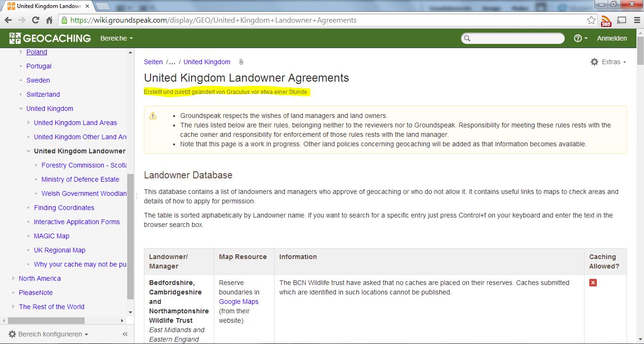Open Welsh Government Woodland link
644x344 pixels.
click(84, 193)
